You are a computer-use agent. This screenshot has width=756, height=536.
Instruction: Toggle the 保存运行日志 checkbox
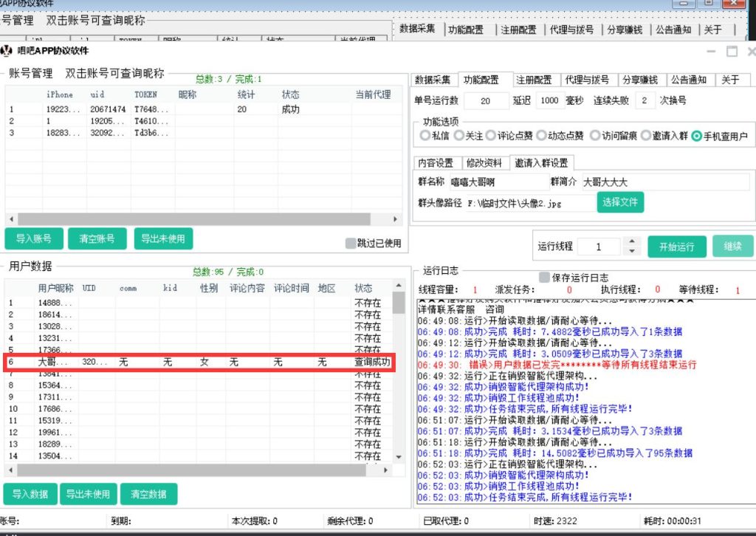544,278
